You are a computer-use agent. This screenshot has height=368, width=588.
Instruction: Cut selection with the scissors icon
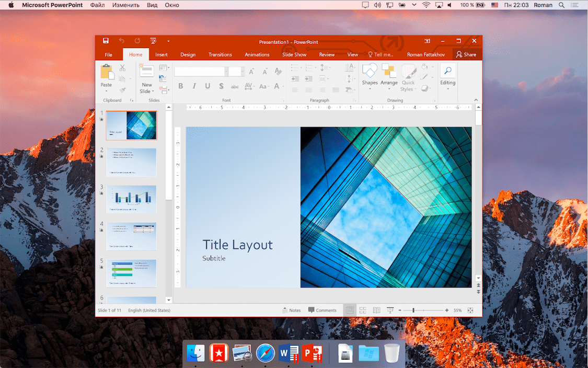(x=122, y=68)
